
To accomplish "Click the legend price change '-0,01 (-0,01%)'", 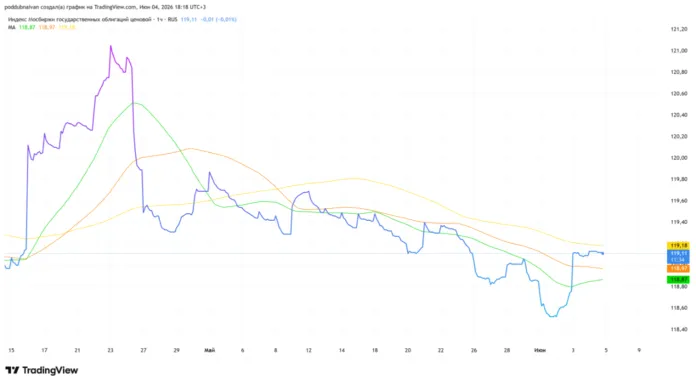I will (x=218, y=20).
